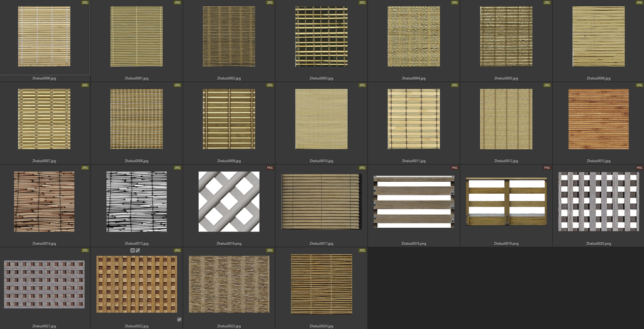Click the Zhaluzi0023.jpg filename label

click(229, 326)
